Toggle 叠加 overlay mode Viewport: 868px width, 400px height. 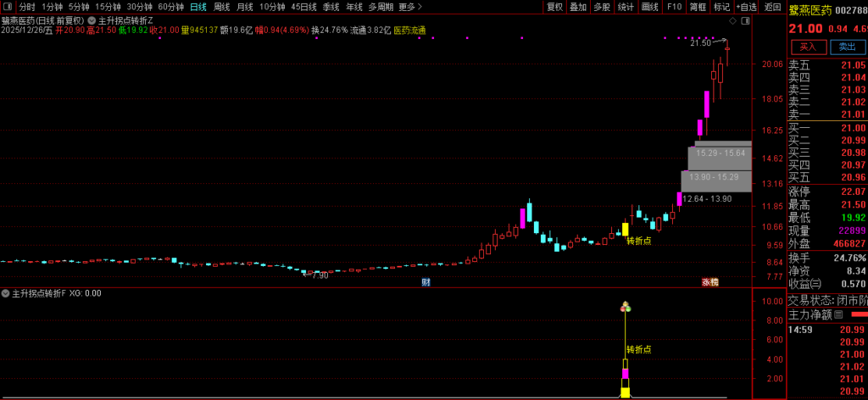pos(578,7)
